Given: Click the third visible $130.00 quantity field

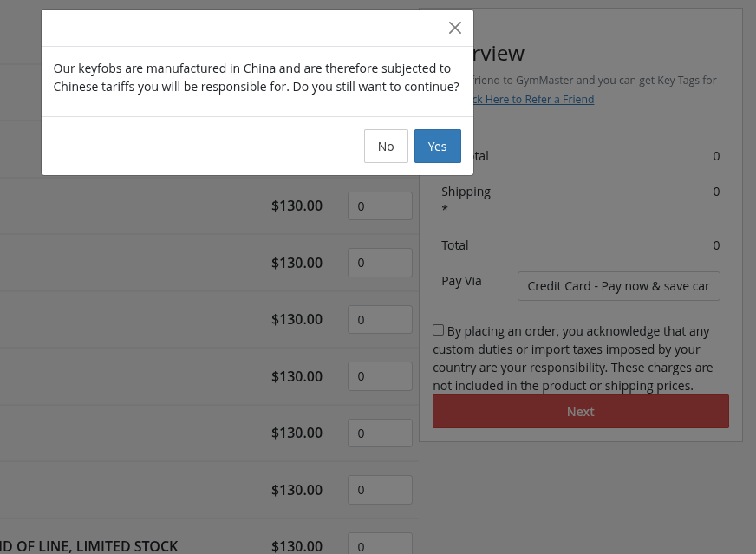Looking at the screenshot, I should 380,319.
